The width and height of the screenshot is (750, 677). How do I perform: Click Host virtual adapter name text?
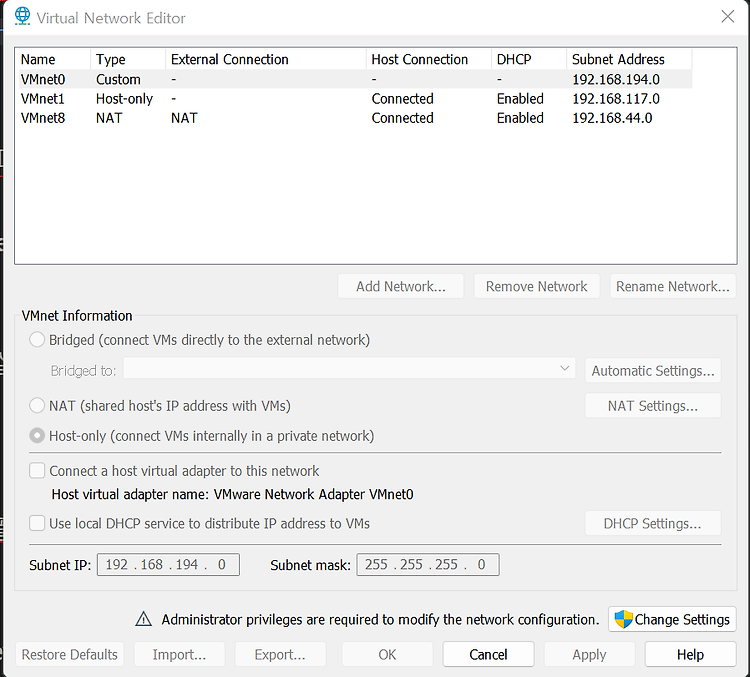[x=232, y=494]
